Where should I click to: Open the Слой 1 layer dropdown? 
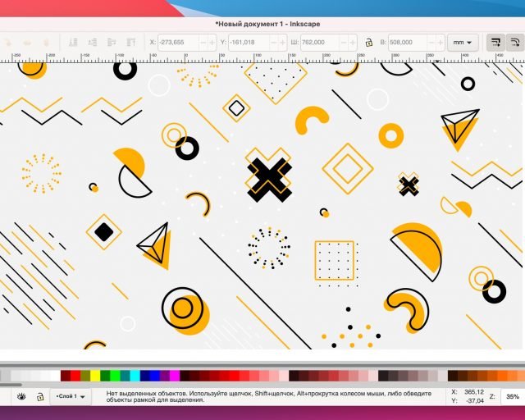(x=71, y=396)
